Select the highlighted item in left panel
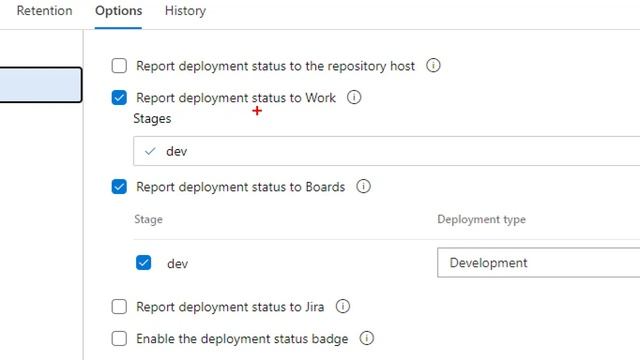Image resolution: width=640 pixels, height=360 pixels. coord(41,85)
